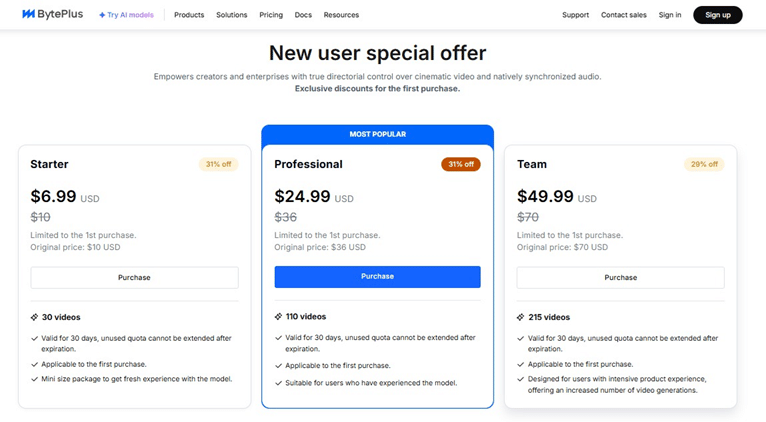Follow the Contact sales link
766x422 pixels.
pos(624,15)
